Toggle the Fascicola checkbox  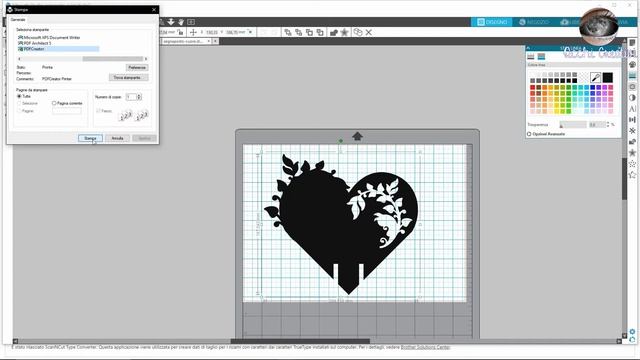click(x=98, y=111)
